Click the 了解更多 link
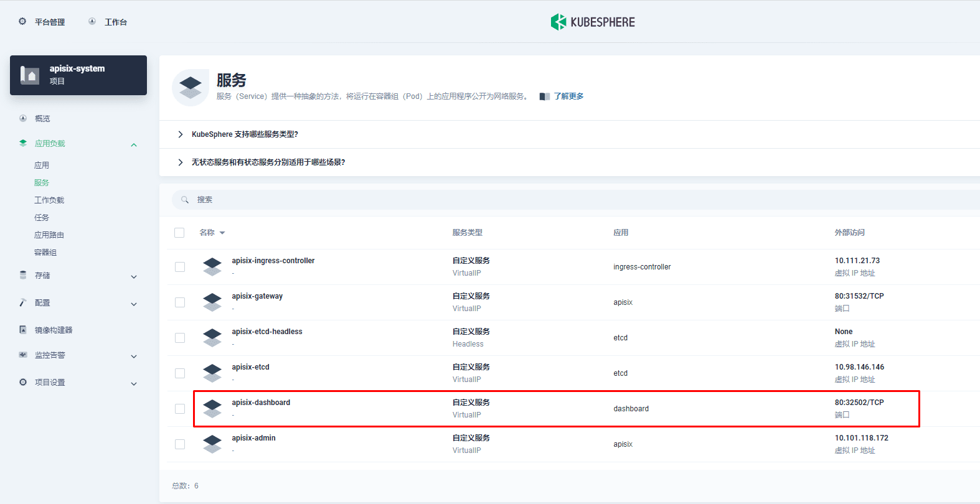The image size is (980, 504). click(x=569, y=96)
